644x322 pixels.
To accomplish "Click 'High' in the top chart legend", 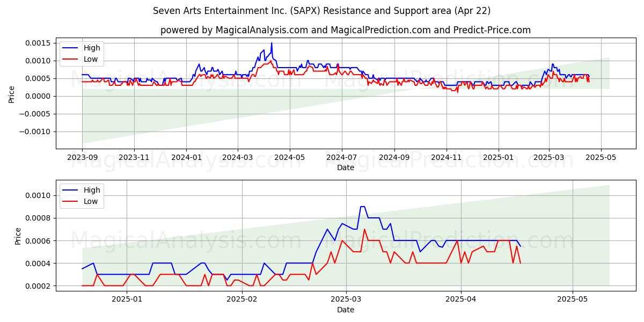I will [92, 48].
